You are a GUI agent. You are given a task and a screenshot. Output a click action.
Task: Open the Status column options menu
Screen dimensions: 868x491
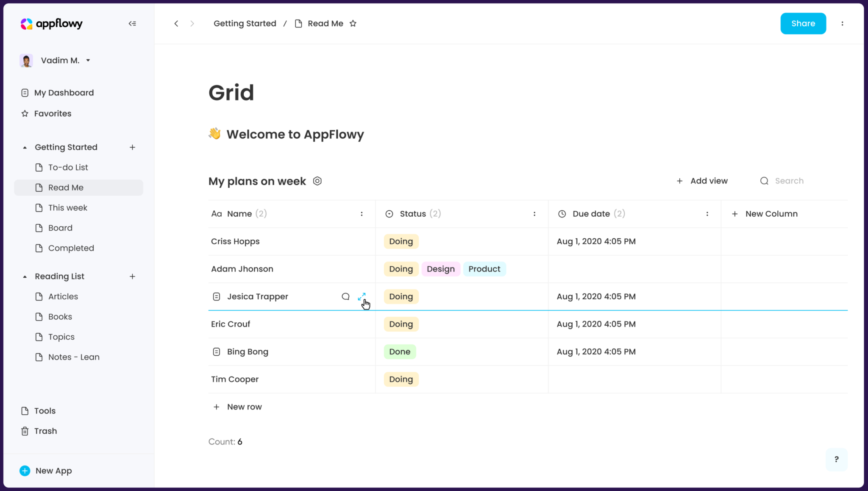pos(534,214)
